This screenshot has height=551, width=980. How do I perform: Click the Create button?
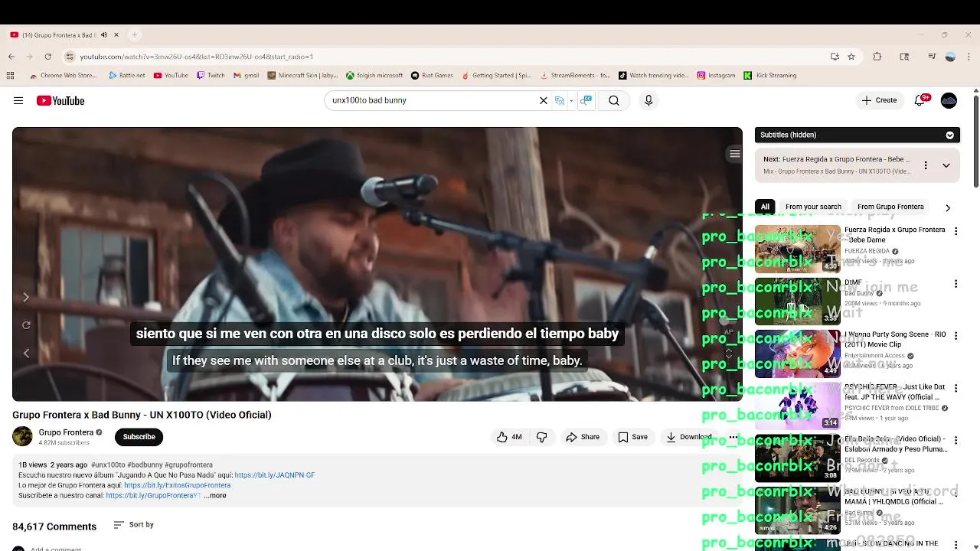click(879, 100)
